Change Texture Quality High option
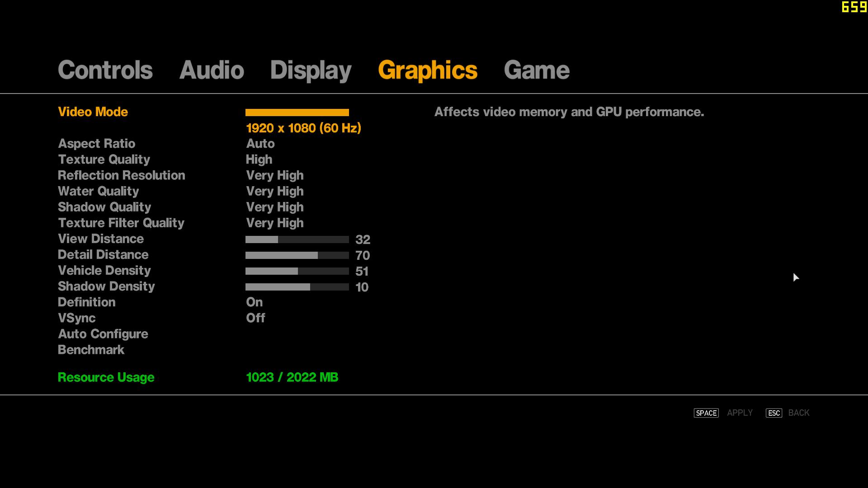The image size is (868, 488). click(x=259, y=160)
